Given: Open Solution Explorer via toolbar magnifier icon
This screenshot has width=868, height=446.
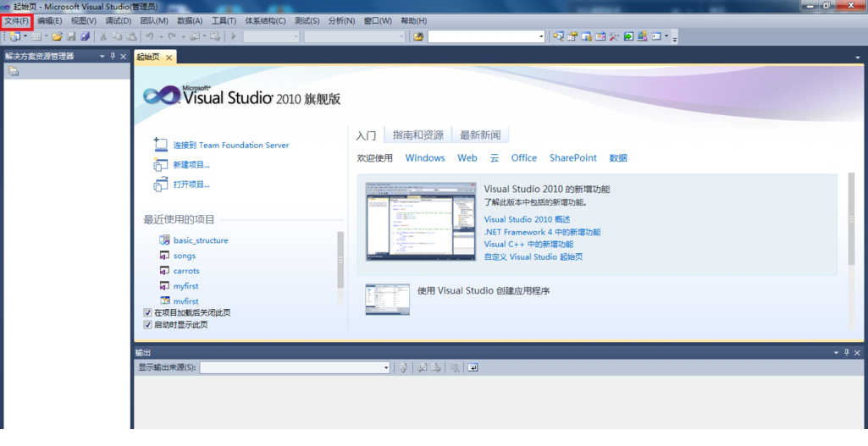Looking at the screenshot, I should click(x=559, y=36).
